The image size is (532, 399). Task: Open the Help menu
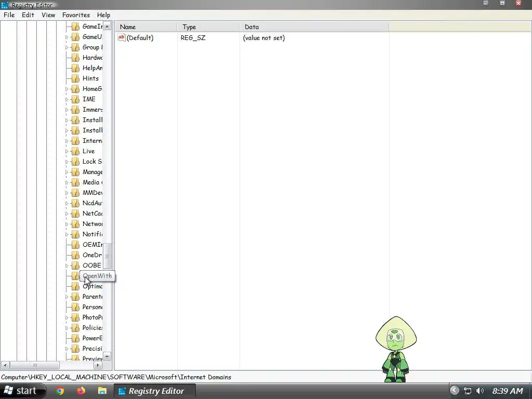tap(103, 15)
